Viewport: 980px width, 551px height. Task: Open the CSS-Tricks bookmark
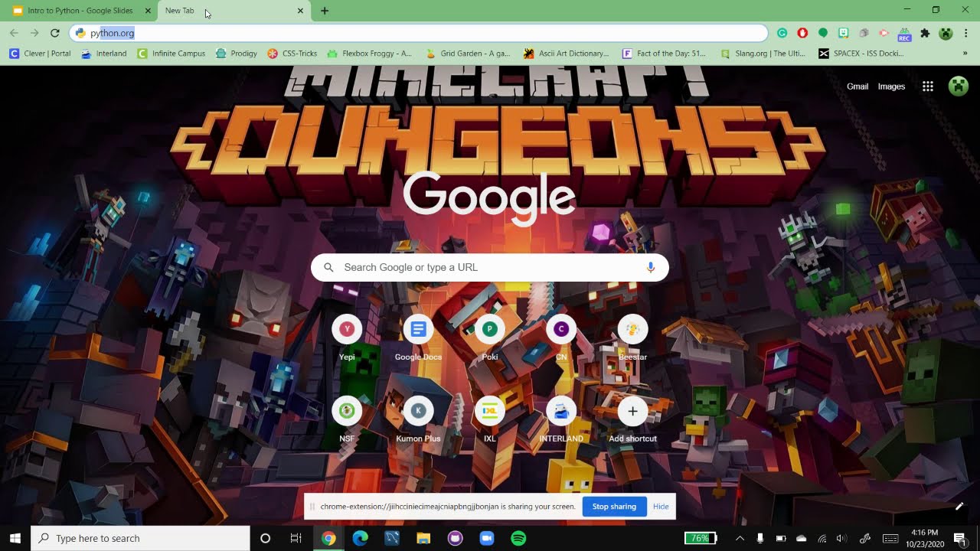click(x=292, y=54)
